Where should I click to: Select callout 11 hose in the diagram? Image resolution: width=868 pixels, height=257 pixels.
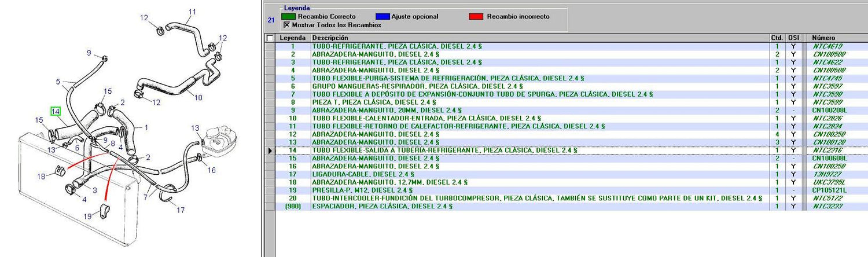[192, 12]
